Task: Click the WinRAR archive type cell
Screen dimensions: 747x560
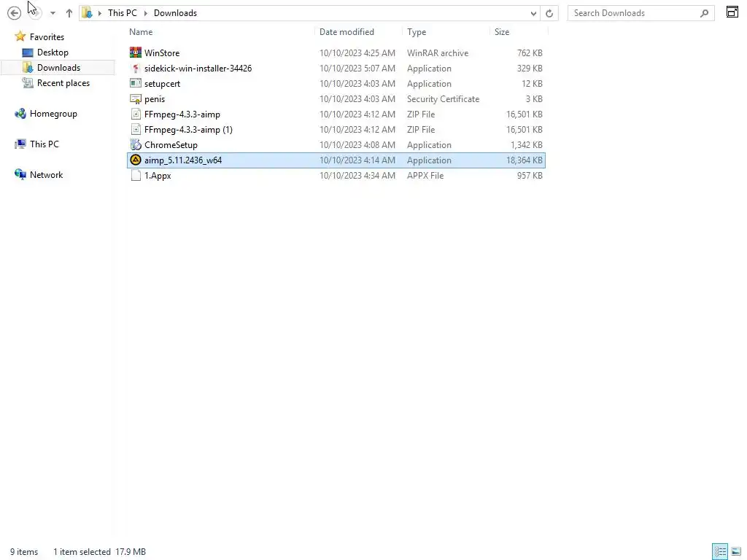Action: [438, 52]
